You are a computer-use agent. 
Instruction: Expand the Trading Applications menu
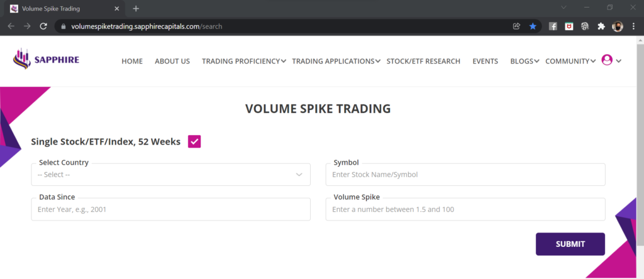pyautogui.click(x=336, y=61)
